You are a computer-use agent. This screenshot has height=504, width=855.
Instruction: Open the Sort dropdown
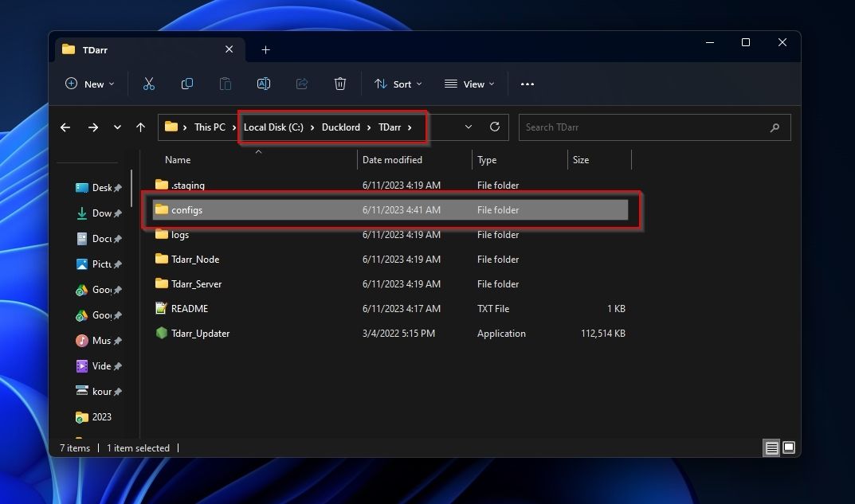pyautogui.click(x=398, y=84)
